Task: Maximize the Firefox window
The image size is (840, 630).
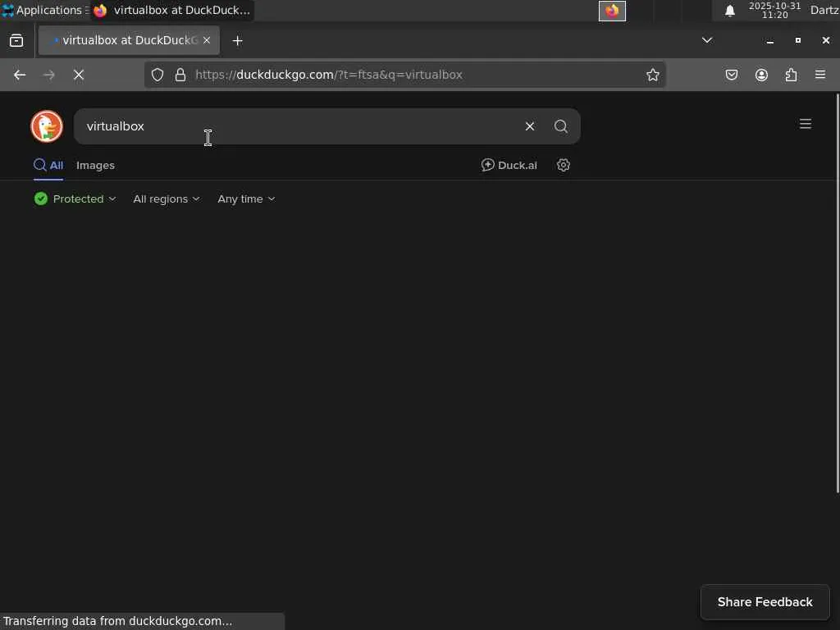Action: (x=797, y=41)
